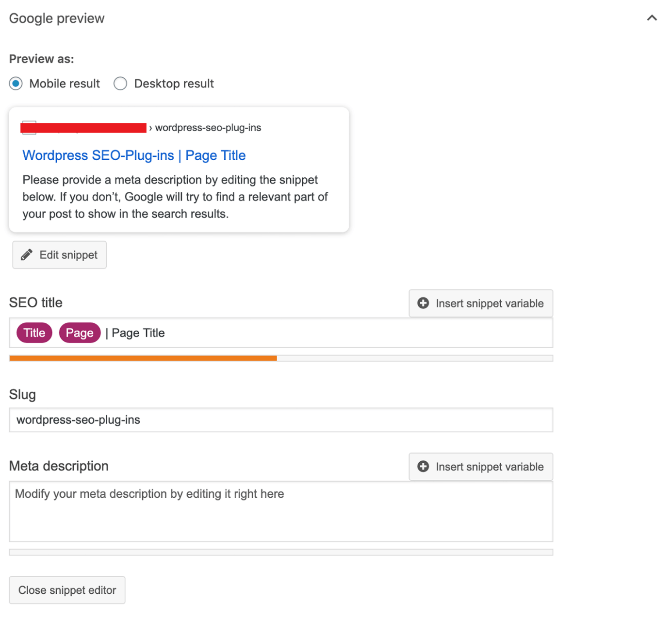
Task: Click the pencil icon on Edit snippet
Action: tap(27, 255)
